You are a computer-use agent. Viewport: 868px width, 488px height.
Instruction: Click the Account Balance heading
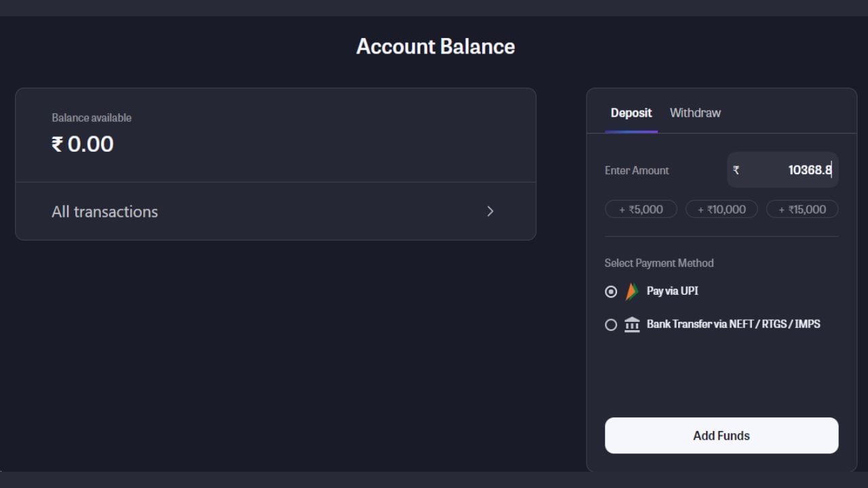click(x=435, y=47)
